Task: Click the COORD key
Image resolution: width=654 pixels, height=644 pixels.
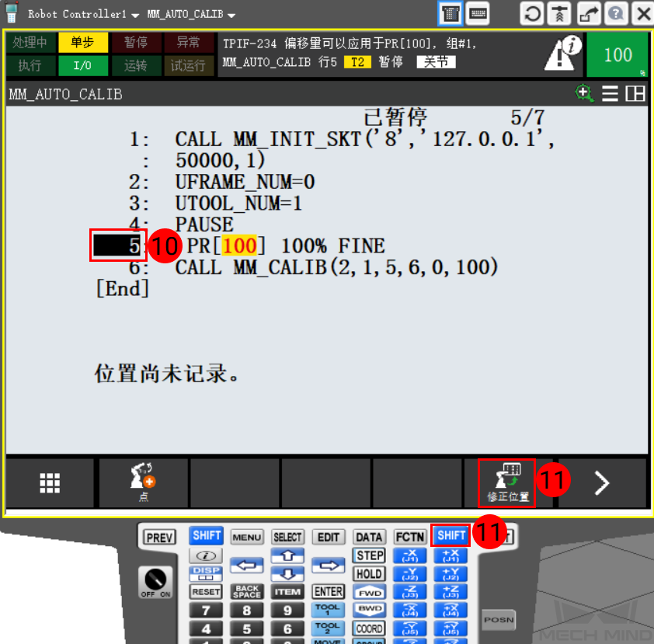Action: tap(370, 628)
